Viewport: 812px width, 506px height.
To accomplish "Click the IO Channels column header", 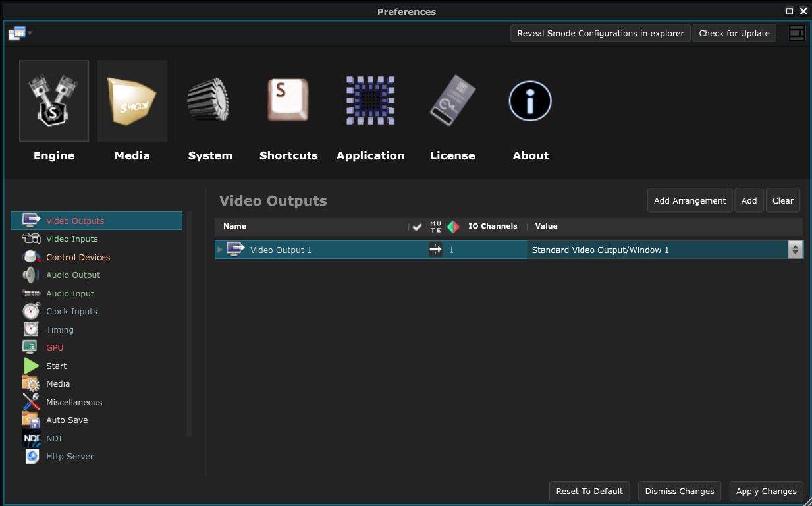I will tap(493, 226).
